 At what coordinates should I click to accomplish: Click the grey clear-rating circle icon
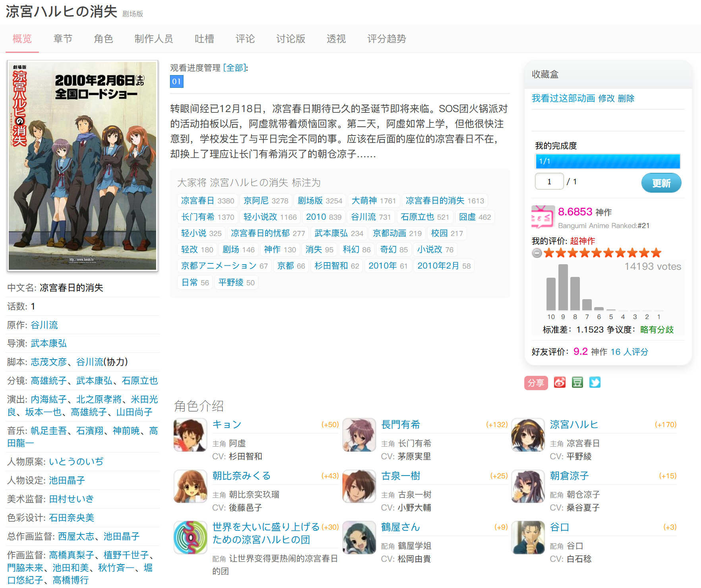click(537, 253)
